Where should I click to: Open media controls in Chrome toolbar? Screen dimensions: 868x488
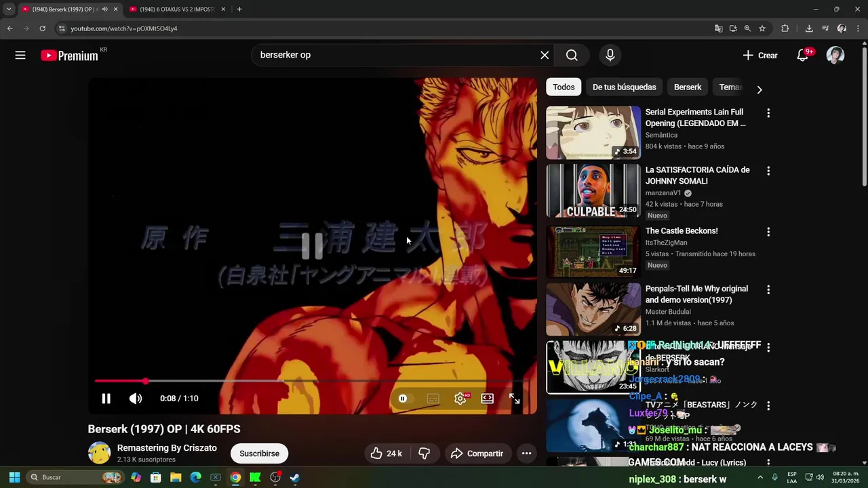[825, 28]
